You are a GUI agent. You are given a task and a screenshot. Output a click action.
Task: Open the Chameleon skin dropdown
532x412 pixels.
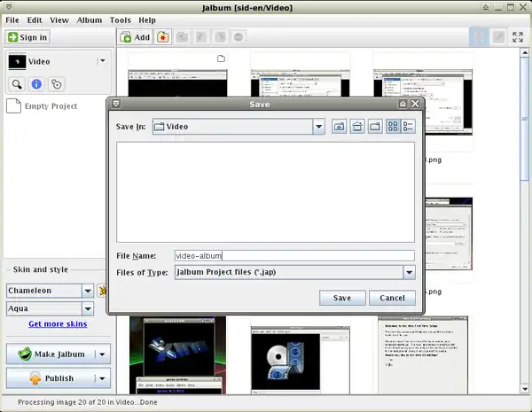tap(88, 291)
